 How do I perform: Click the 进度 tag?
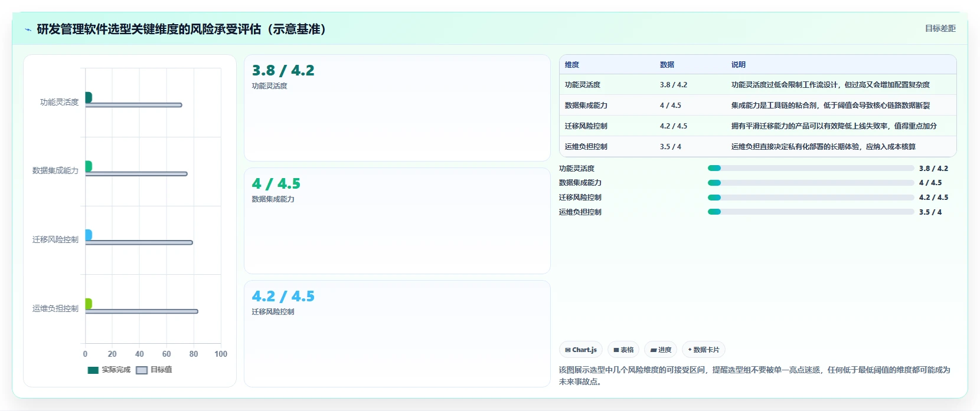coord(661,350)
